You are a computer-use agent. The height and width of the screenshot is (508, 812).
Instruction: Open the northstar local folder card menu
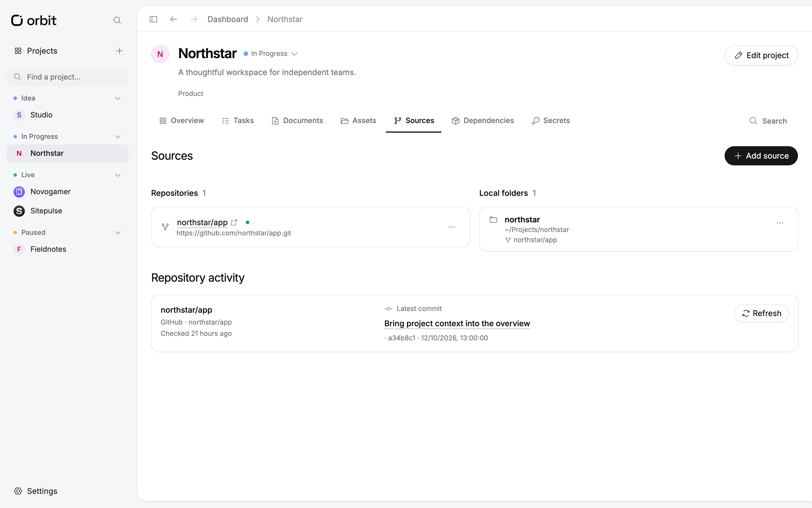tap(780, 223)
